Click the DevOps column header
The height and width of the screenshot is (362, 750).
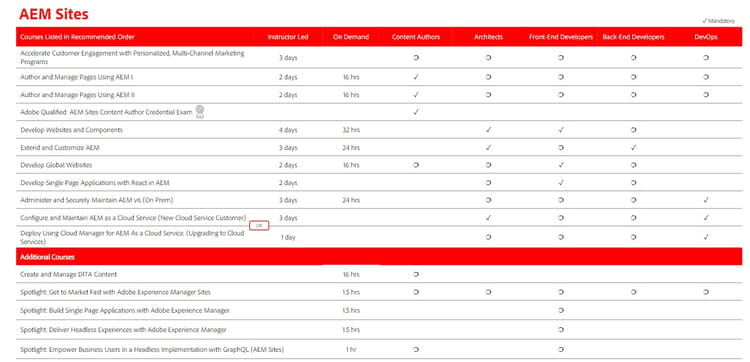706,37
